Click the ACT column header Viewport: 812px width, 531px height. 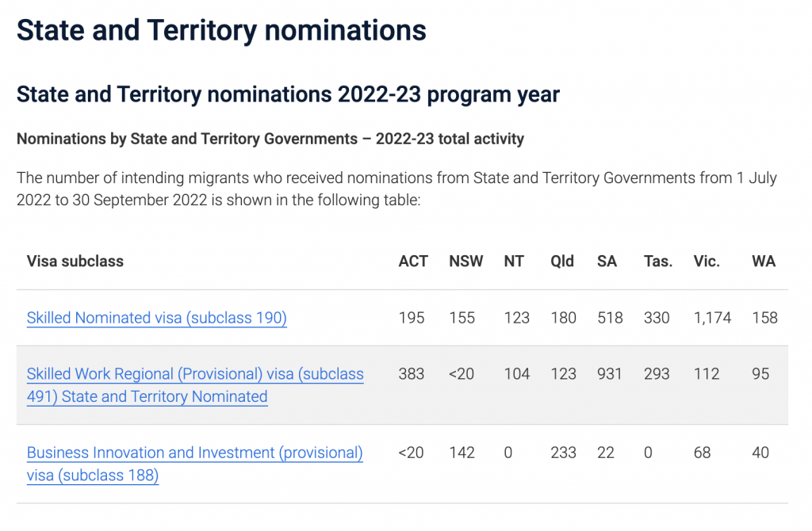(x=413, y=261)
